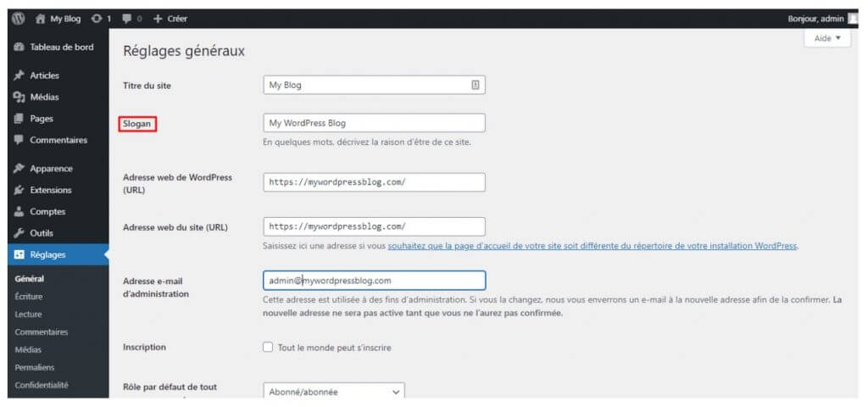
Task: Click the icon inside Titre du site field
Action: tap(475, 85)
